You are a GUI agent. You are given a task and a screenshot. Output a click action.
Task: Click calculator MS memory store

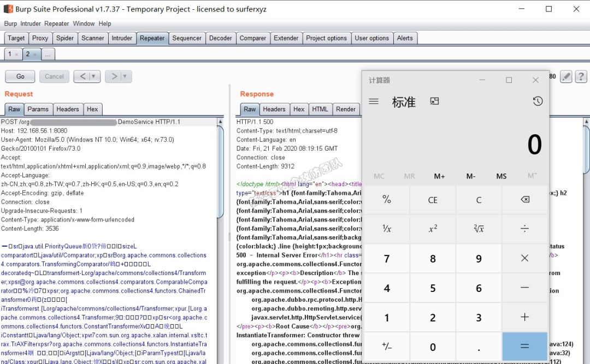(x=501, y=176)
